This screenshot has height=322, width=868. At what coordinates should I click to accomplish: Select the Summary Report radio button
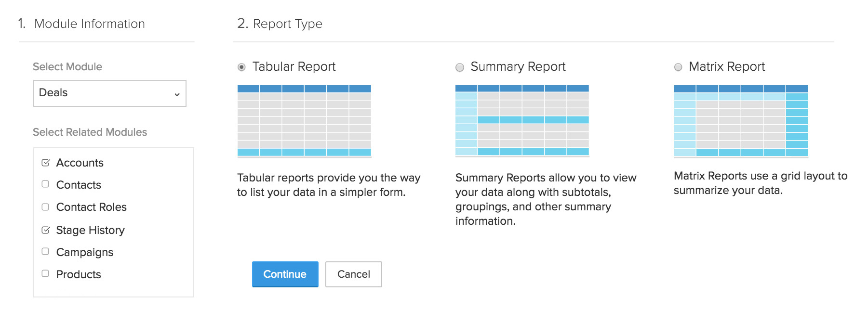coord(460,67)
